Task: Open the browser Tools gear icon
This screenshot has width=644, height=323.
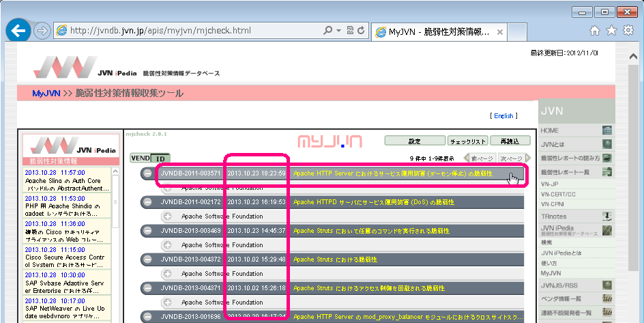Action: tap(628, 31)
